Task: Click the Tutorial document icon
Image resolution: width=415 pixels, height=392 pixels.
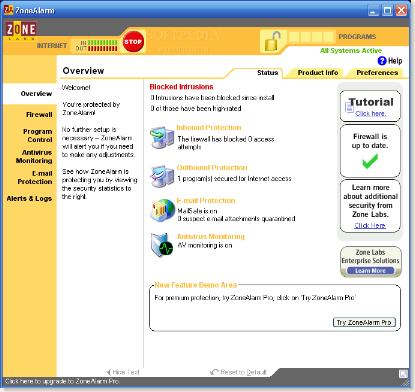Action: 349,107
